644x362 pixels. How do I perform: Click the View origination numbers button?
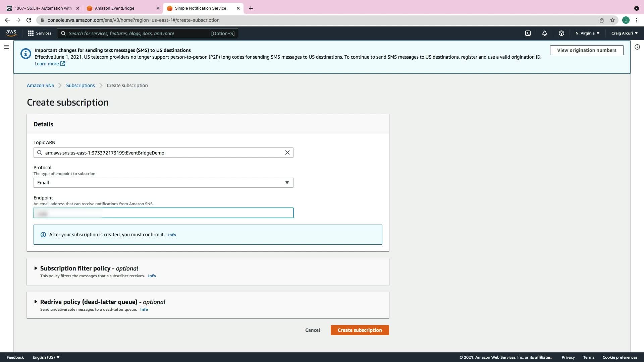[x=586, y=50]
